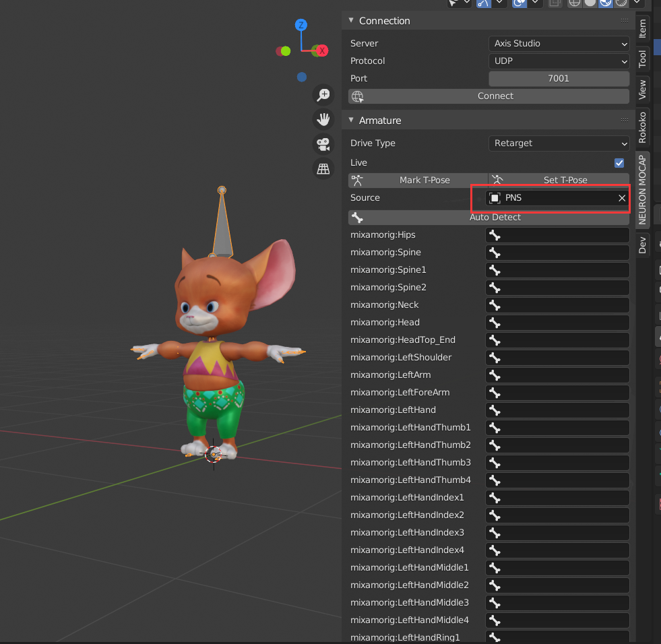Screen dimensions: 661x644
Task: Click the Port field showing 7001
Action: pyautogui.click(x=558, y=78)
